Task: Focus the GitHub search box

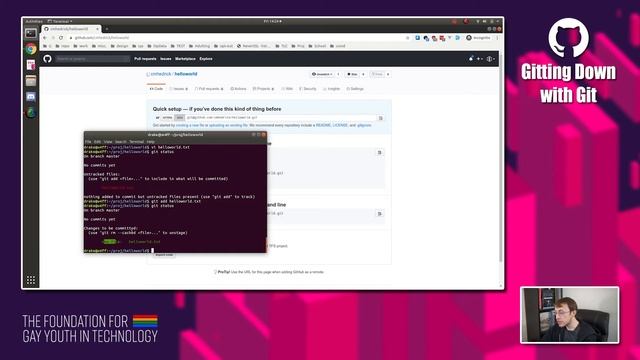Action: (x=92, y=59)
